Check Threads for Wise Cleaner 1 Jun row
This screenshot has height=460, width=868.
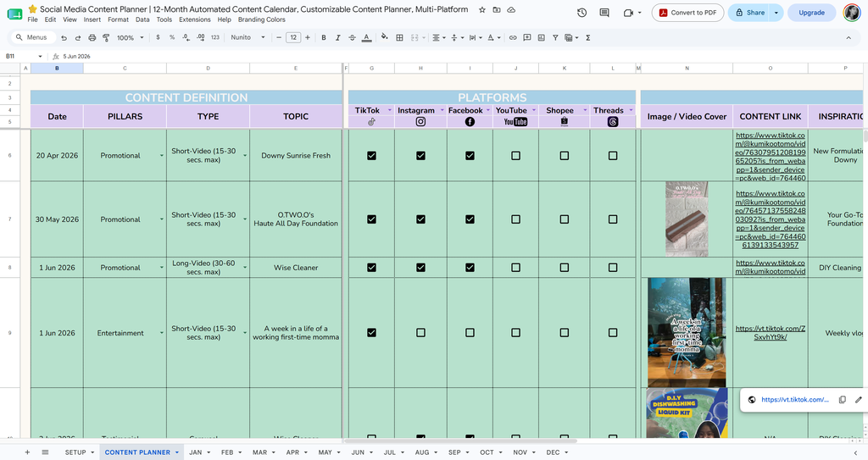[613, 268]
